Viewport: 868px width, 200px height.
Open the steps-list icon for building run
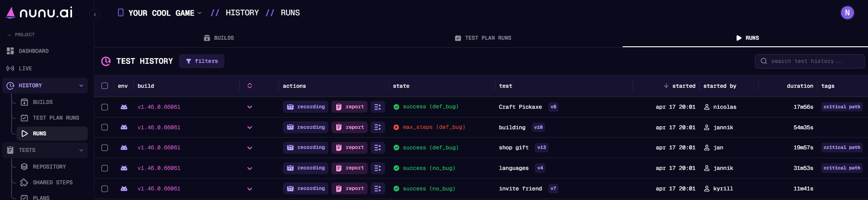click(378, 128)
